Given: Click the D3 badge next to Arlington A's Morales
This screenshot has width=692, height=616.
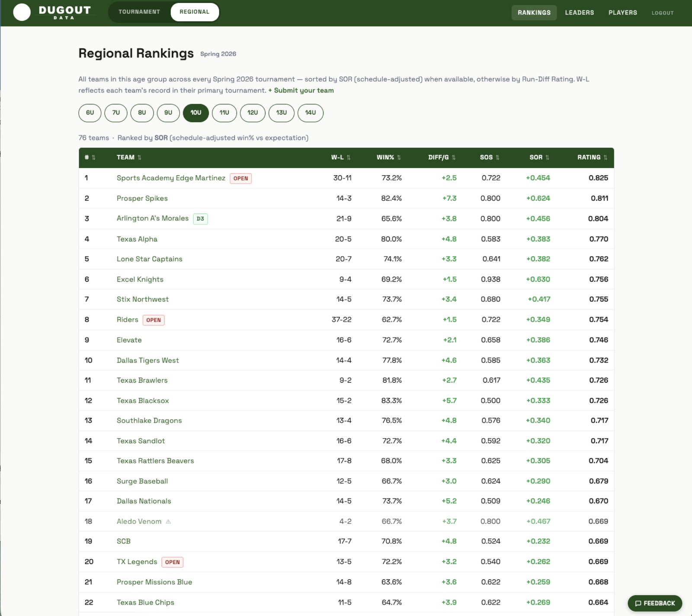Looking at the screenshot, I should pos(200,218).
